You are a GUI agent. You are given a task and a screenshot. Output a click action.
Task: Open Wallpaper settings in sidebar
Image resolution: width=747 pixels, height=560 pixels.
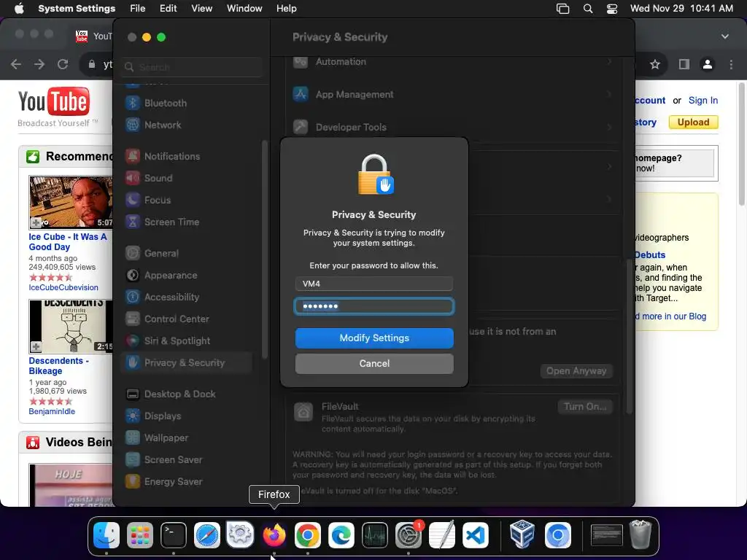coord(186,438)
